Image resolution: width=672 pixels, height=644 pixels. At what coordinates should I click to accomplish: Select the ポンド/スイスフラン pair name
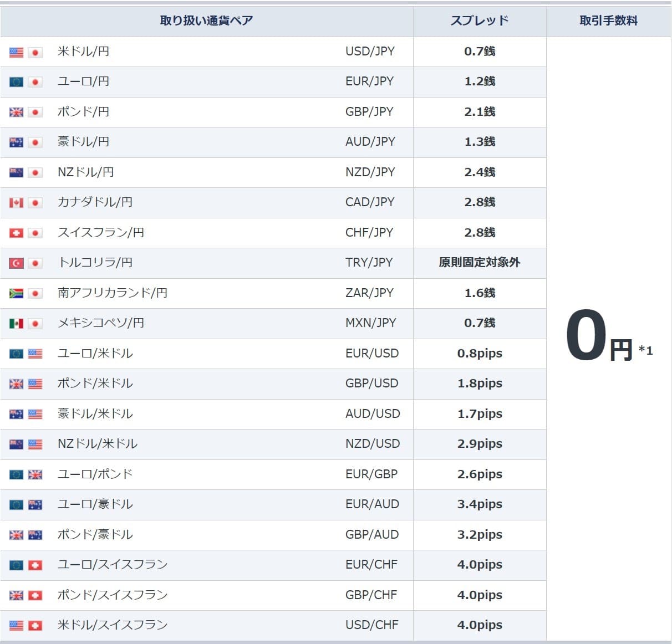click(113, 595)
